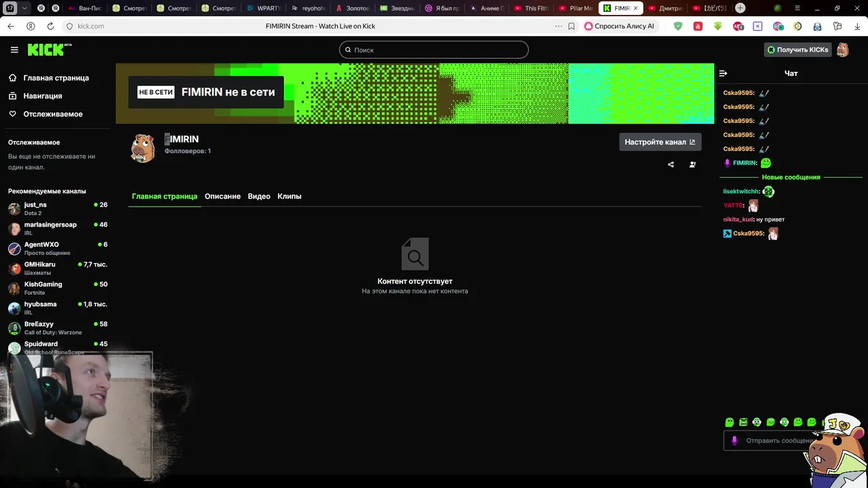Open recommended channel marlasingersoap
Image resolution: width=868 pixels, height=488 pixels.
click(58, 228)
